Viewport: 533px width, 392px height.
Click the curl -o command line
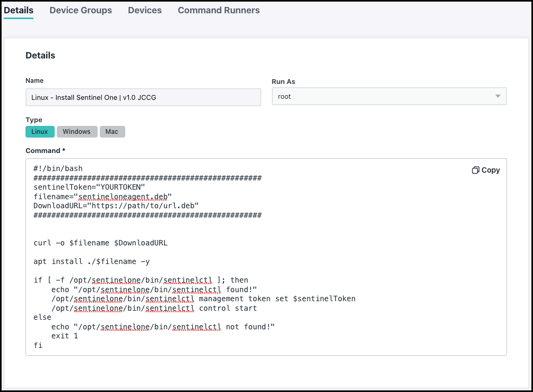pos(100,243)
